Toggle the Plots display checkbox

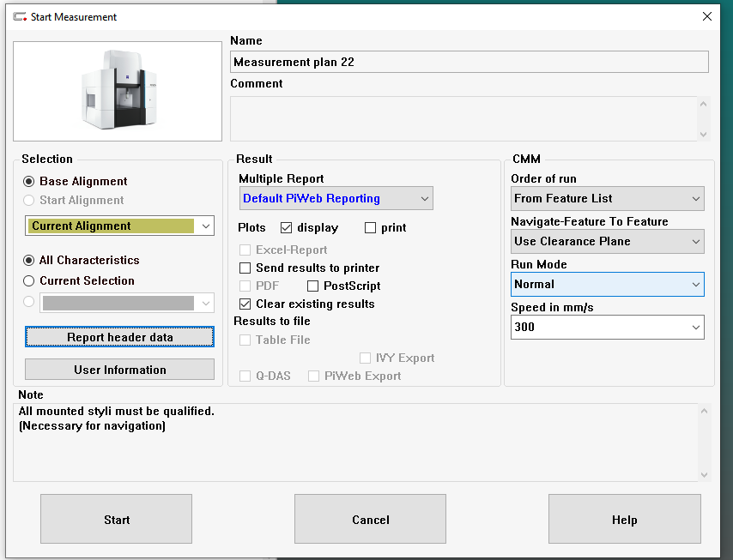287,228
